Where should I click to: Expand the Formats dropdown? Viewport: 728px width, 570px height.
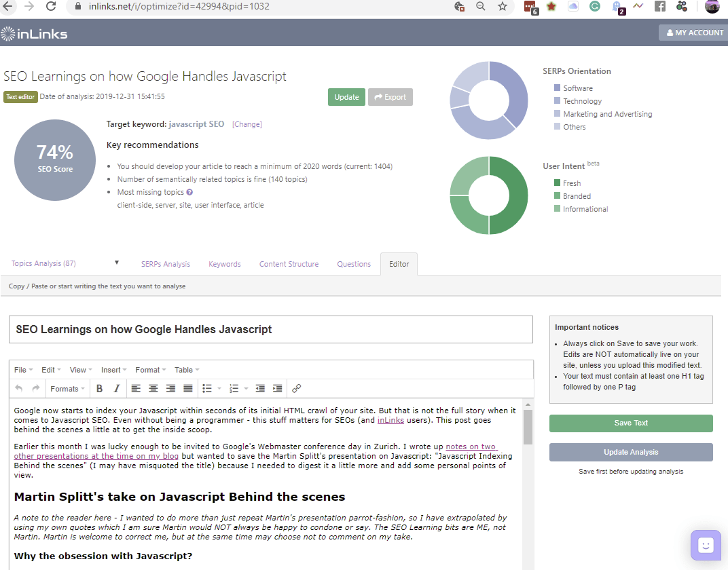tap(67, 389)
